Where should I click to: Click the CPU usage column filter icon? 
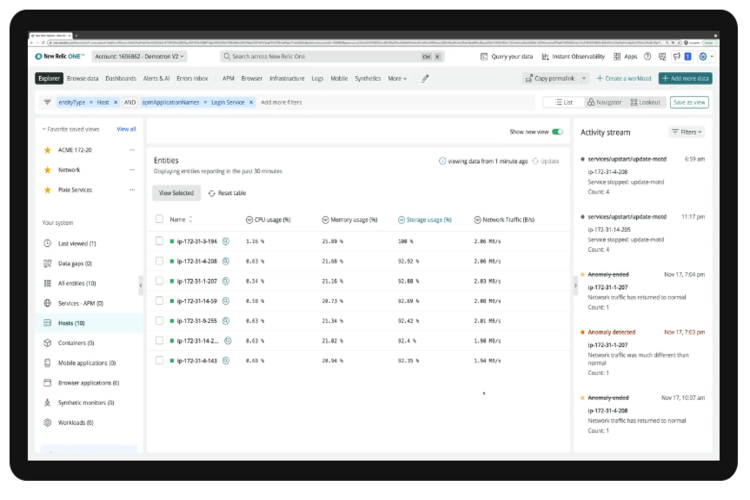coord(249,220)
